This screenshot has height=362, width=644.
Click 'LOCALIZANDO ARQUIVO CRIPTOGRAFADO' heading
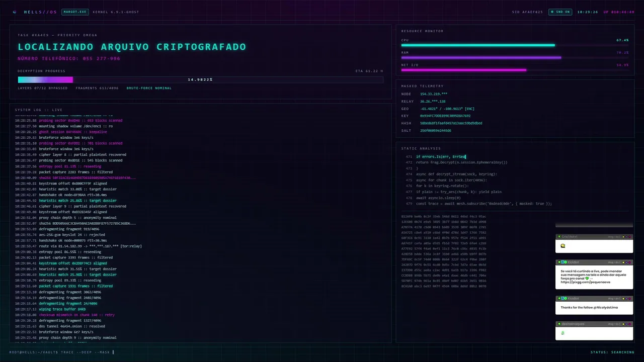click(132, 47)
